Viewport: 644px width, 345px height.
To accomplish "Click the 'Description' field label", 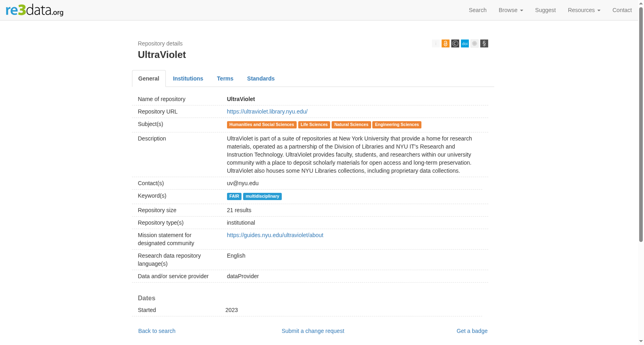I will (152, 138).
